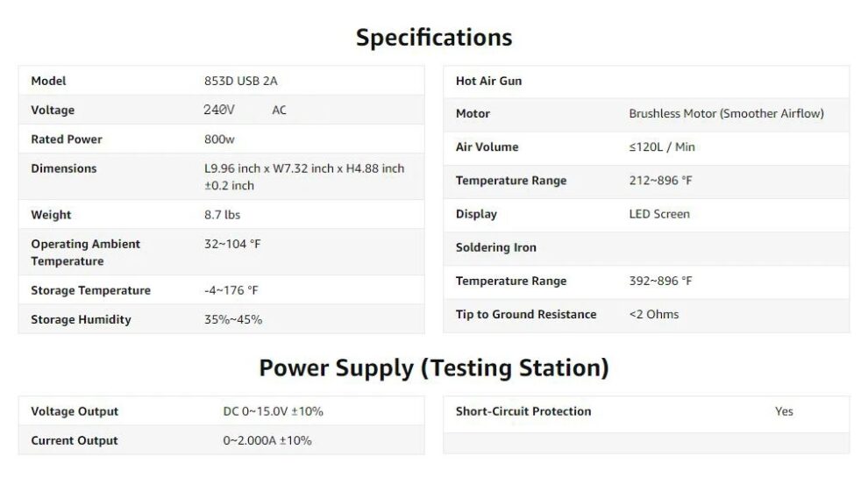This screenshot has width=868, height=478.
Task: Select the Brushless Motor (Smoother Airflow) text
Action: (726, 114)
